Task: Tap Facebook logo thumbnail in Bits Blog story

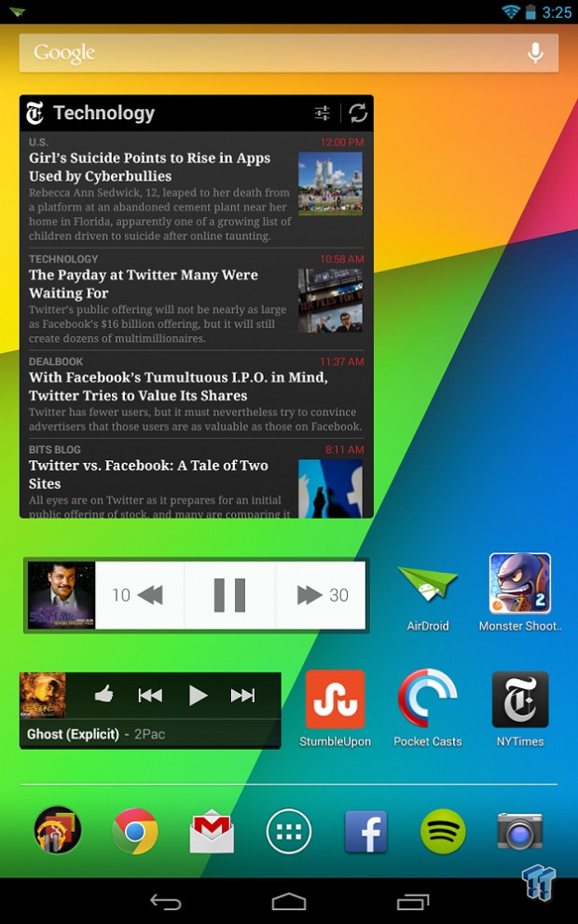Action: tap(330, 488)
